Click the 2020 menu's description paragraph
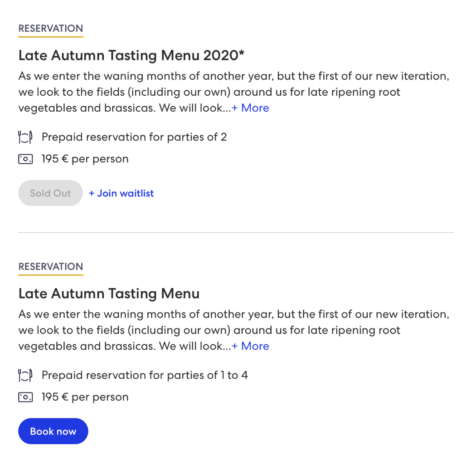 pos(234,92)
